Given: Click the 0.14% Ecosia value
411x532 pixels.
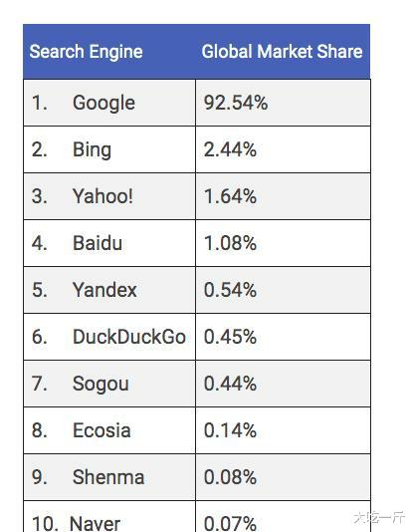Looking at the screenshot, I should 283,430.
